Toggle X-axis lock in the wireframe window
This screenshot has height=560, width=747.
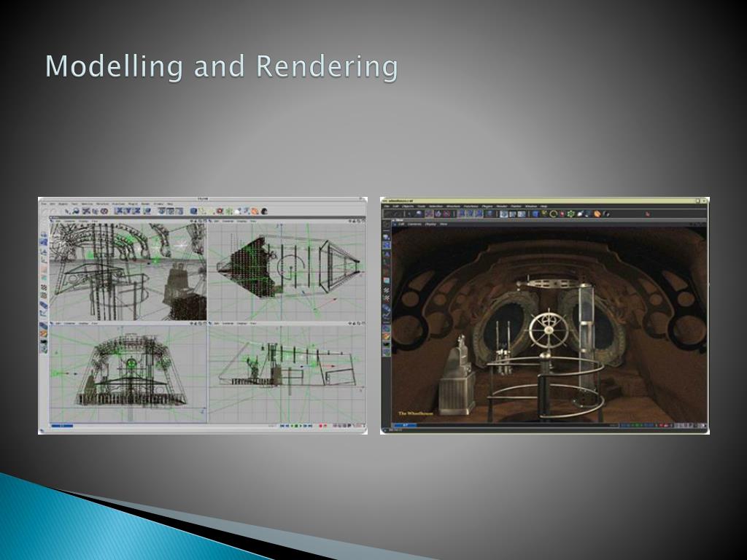tap(119, 211)
